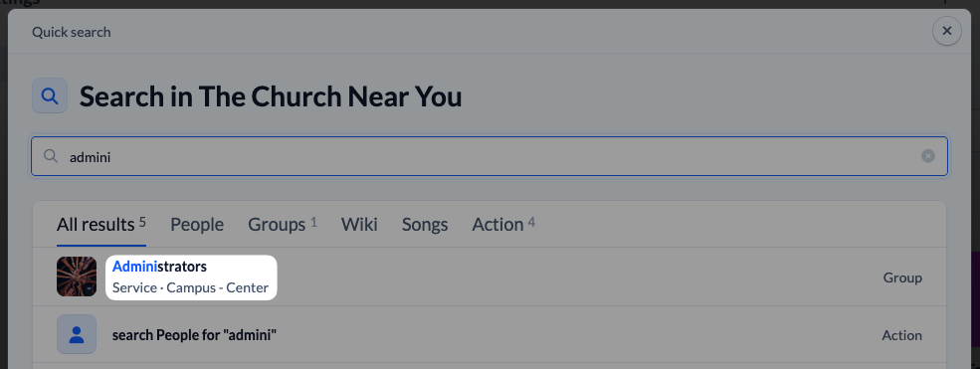
Task: Click the Group label on the Administrators row
Action: pos(902,277)
